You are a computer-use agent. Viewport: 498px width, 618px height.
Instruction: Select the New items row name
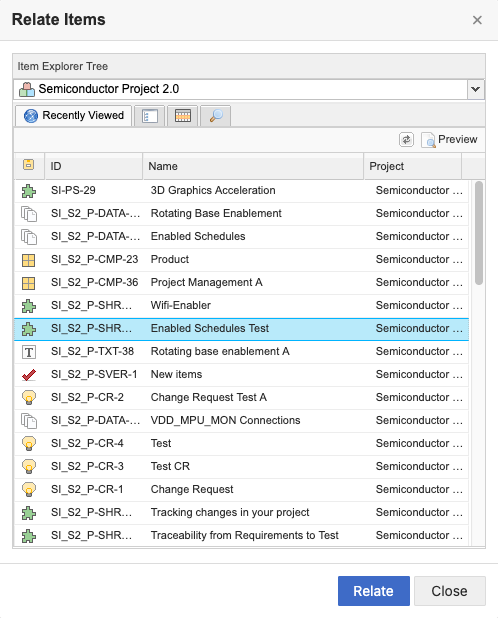click(177, 374)
